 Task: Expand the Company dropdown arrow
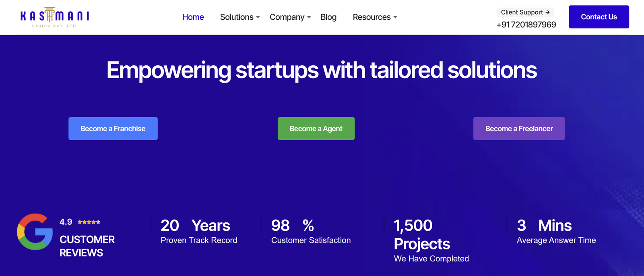309,17
